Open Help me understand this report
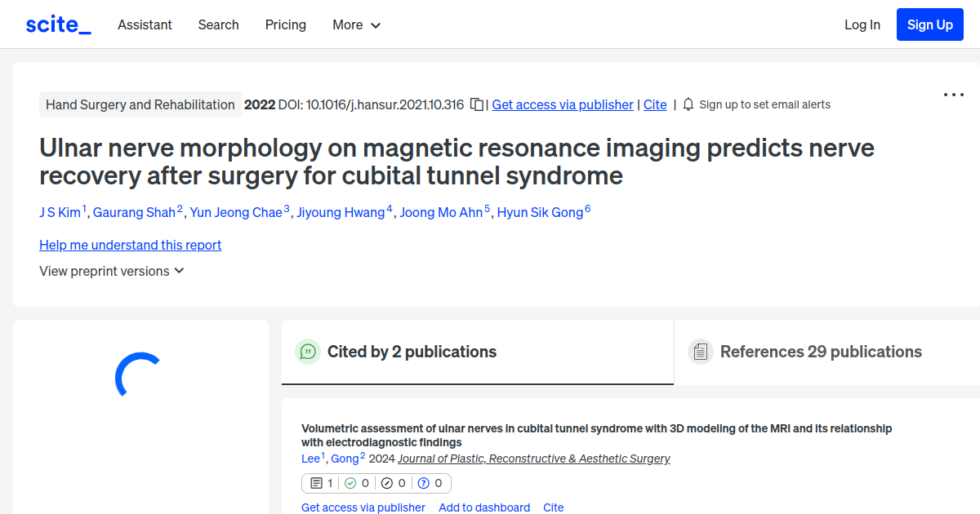 point(130,245)
